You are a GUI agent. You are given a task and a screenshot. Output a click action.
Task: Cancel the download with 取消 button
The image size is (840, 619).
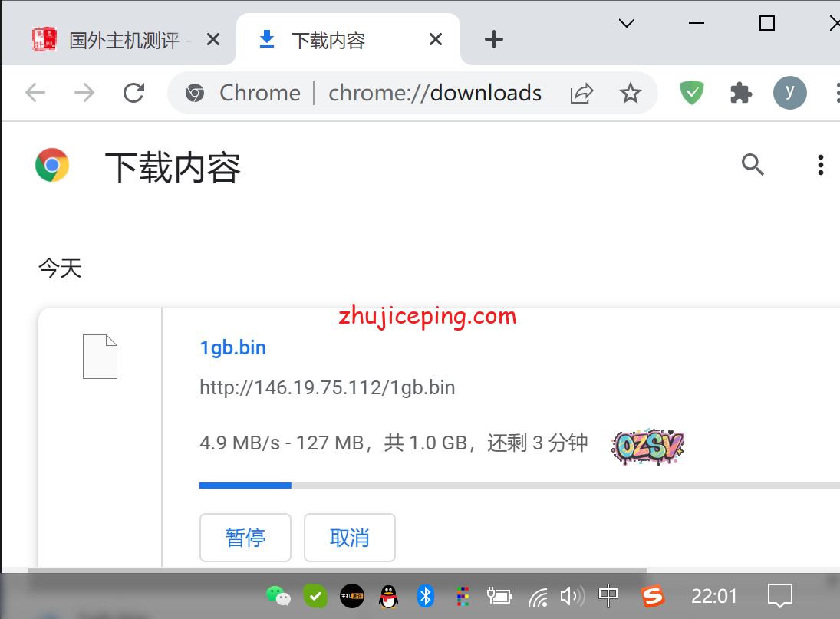[350, 538]
